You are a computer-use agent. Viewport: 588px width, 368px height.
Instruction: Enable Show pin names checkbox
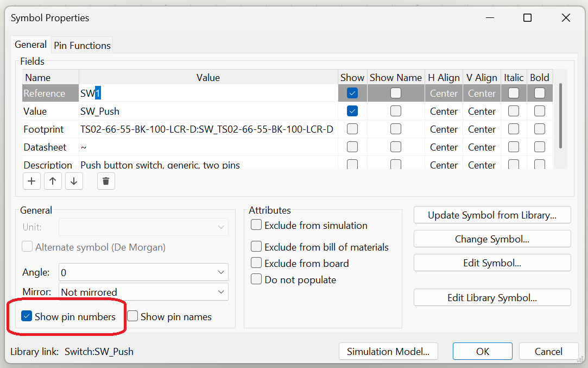(132, 316)
